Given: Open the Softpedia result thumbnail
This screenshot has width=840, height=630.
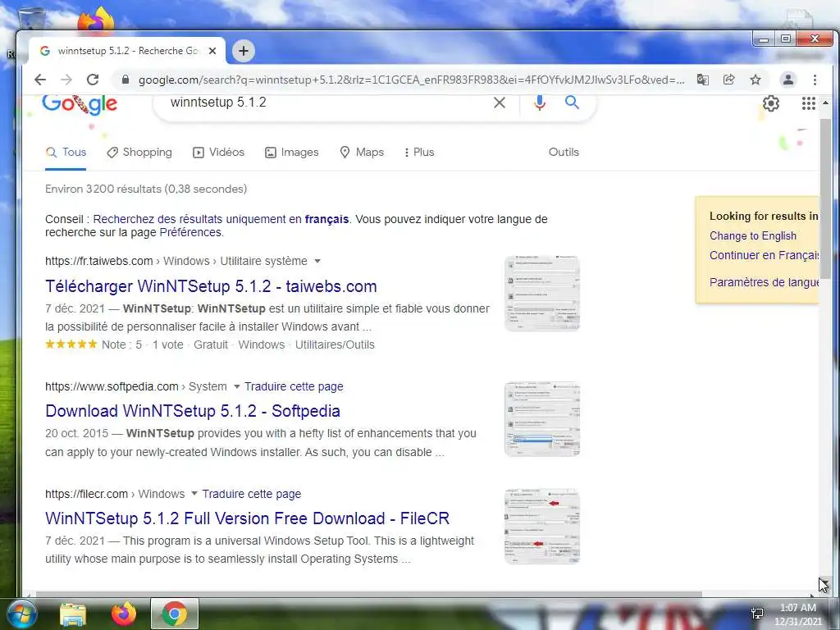Looking at the screenshot, I should pos(542,419).
